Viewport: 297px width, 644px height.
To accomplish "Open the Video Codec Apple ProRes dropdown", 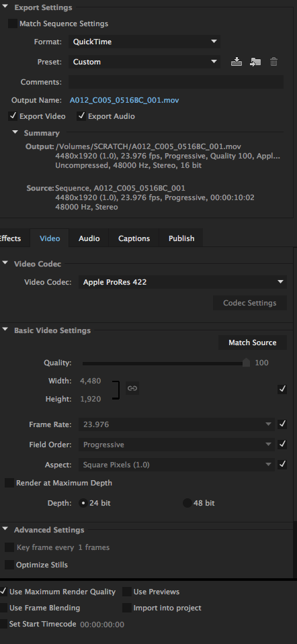I will point(183,282).
